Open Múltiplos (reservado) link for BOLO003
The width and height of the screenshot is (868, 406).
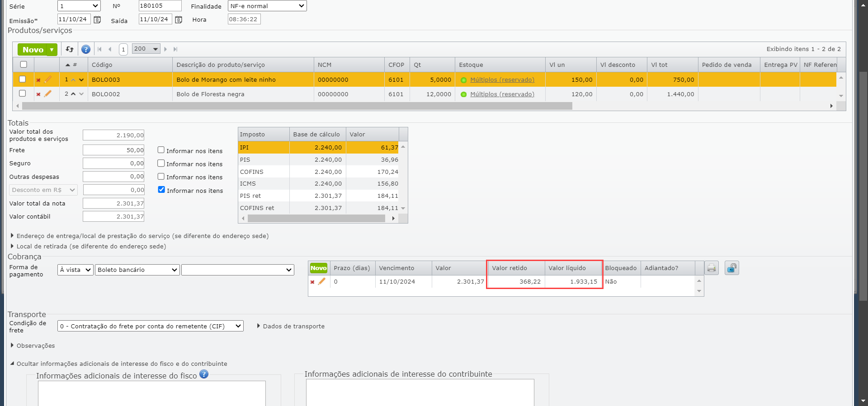point(502,80)
